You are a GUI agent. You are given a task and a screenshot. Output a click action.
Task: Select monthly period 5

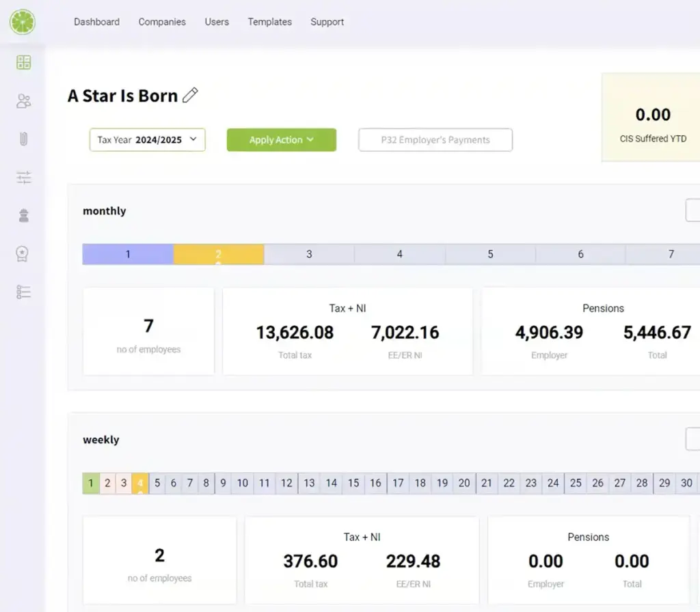(490, 254)
